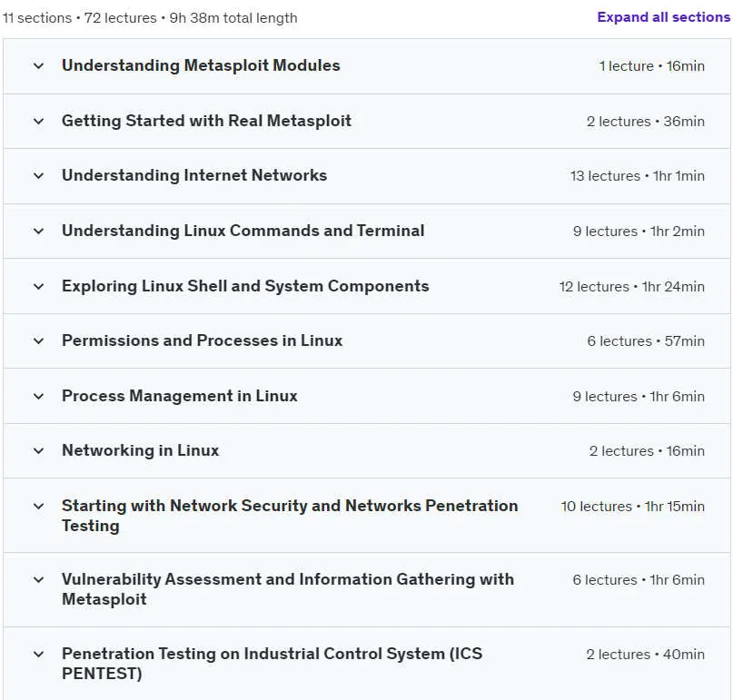Expand chevron beside Understanding Metasploit Modules
The height and width of the screenshot is (700, 733).
(39, 66)
